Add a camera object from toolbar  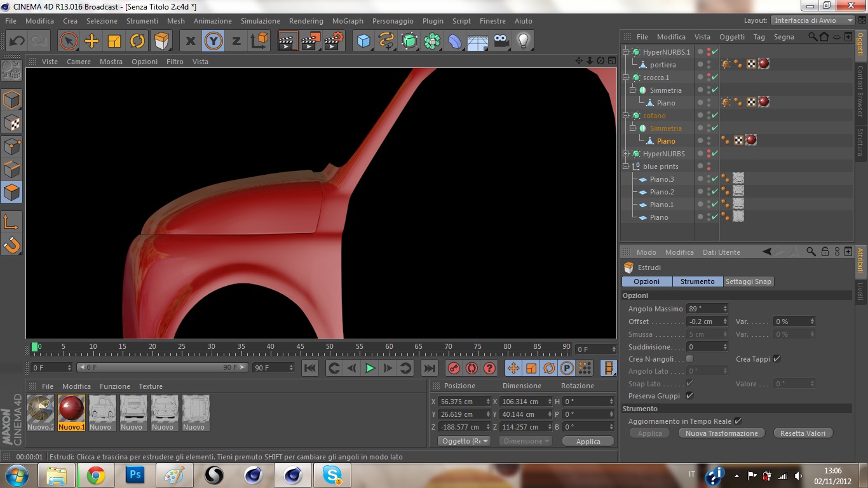click(501, 41)
